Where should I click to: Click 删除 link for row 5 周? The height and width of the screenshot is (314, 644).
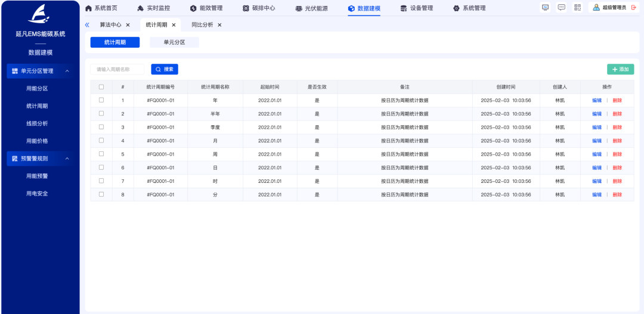click(617, 154)
